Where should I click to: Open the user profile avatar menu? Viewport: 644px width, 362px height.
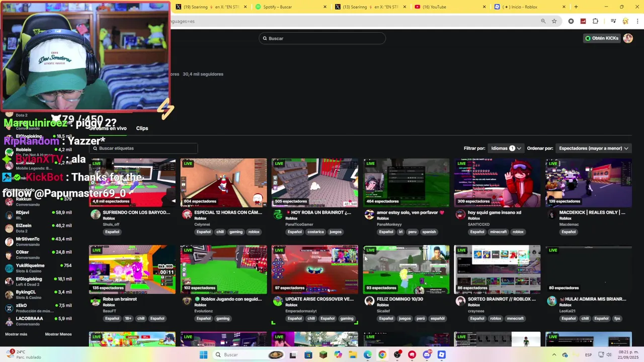628,38
